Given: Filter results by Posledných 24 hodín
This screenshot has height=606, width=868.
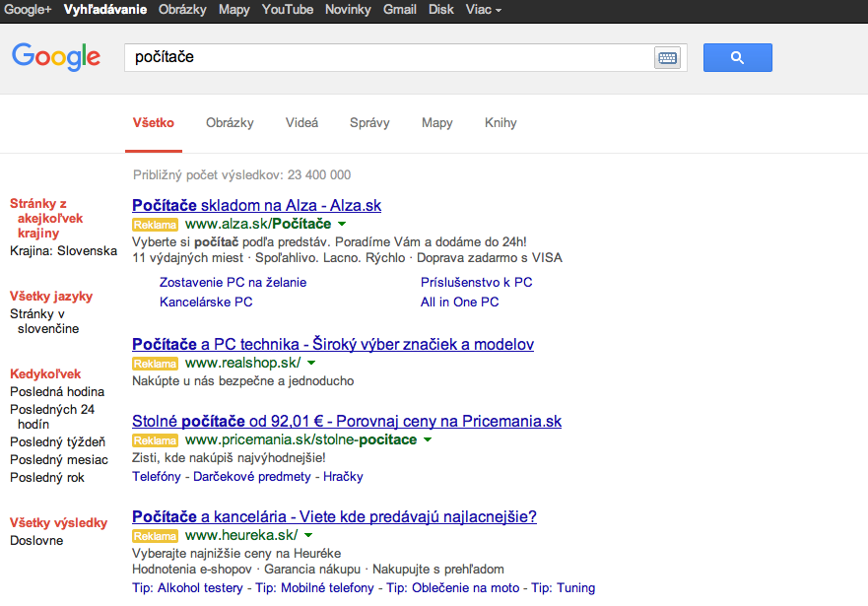Looking at the screenshot, I should tap(52, 417).
